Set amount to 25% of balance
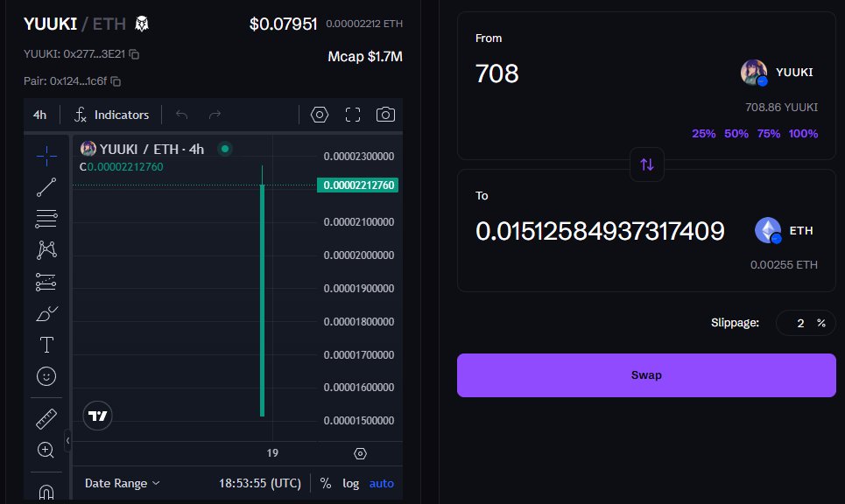Screen dimensions: 845x504 (x=704, y=134)
